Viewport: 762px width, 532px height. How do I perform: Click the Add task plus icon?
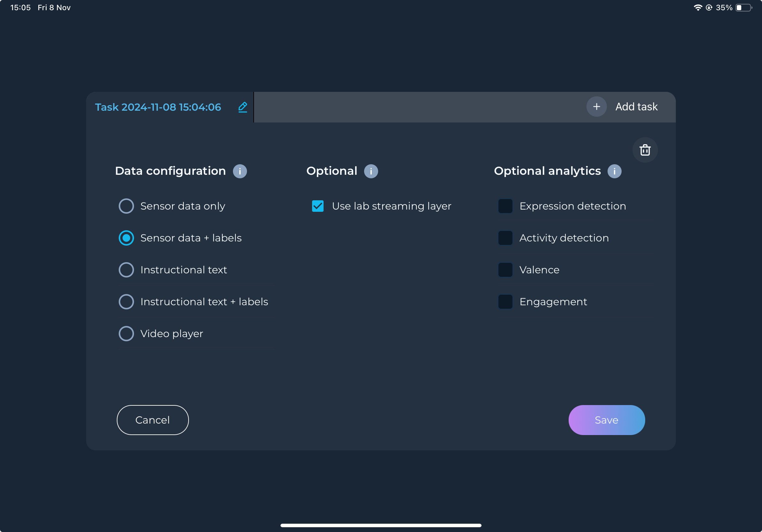coord(597,107)
